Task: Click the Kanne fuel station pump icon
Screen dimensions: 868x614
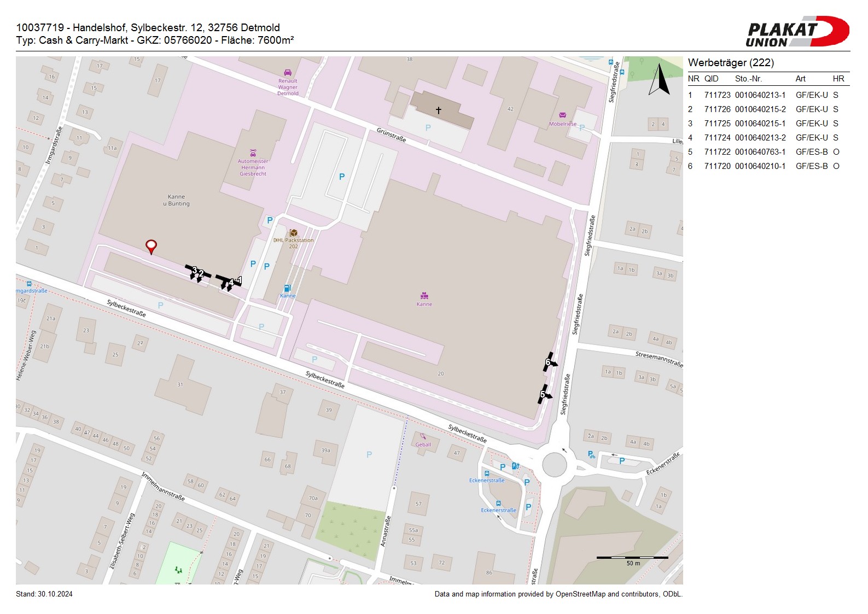Action: tap(287, 288)
